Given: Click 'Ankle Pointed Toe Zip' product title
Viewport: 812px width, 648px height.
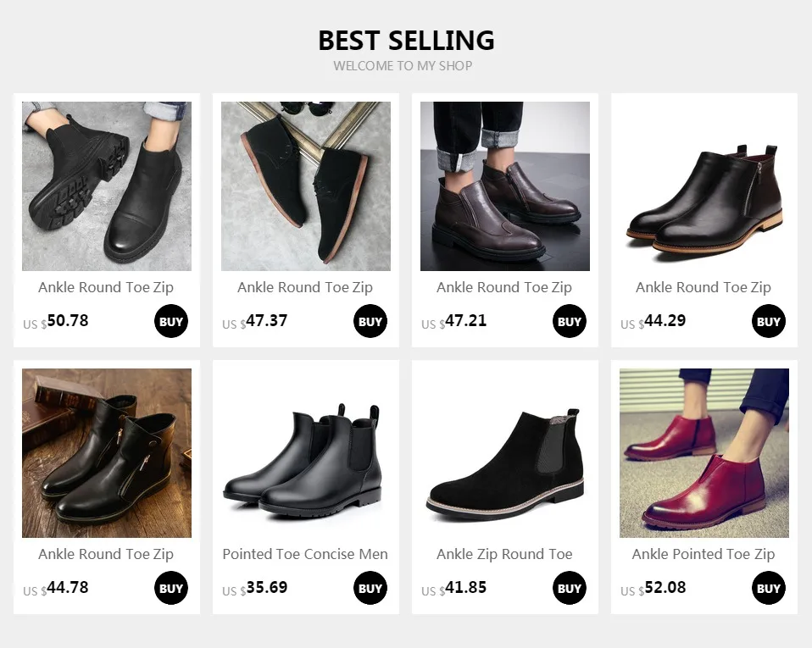Looking at the screenshot, I should point(704,554).
